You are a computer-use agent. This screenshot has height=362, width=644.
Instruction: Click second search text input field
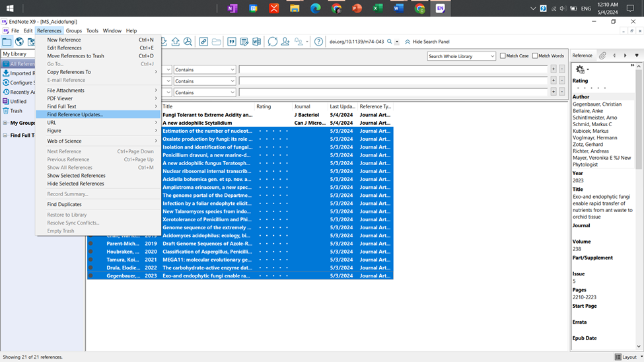(393, 81)
